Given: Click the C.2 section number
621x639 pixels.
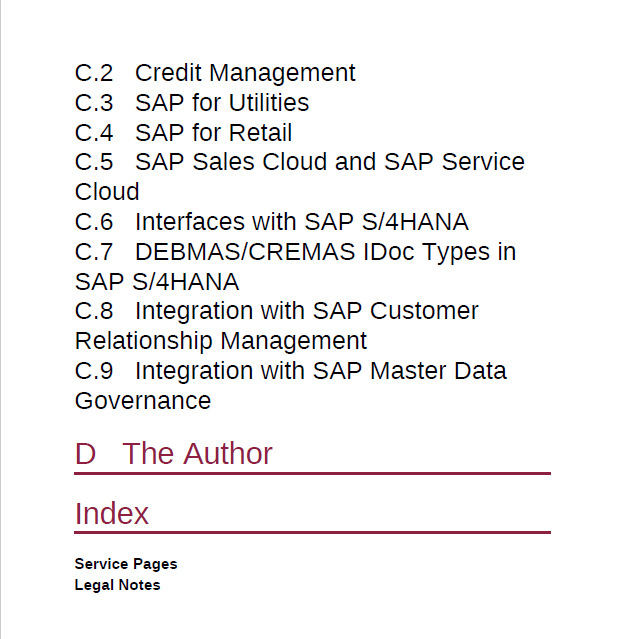Looking at the screenshot, I should tap(94, 73).
